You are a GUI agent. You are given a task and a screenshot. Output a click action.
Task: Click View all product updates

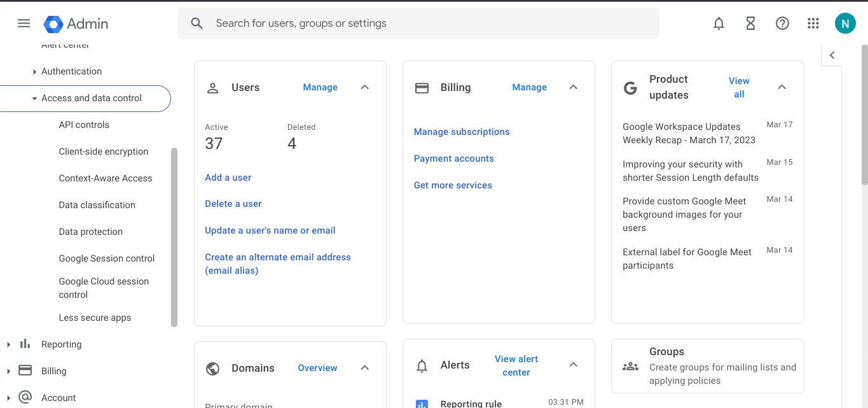(x=739, y=87)
